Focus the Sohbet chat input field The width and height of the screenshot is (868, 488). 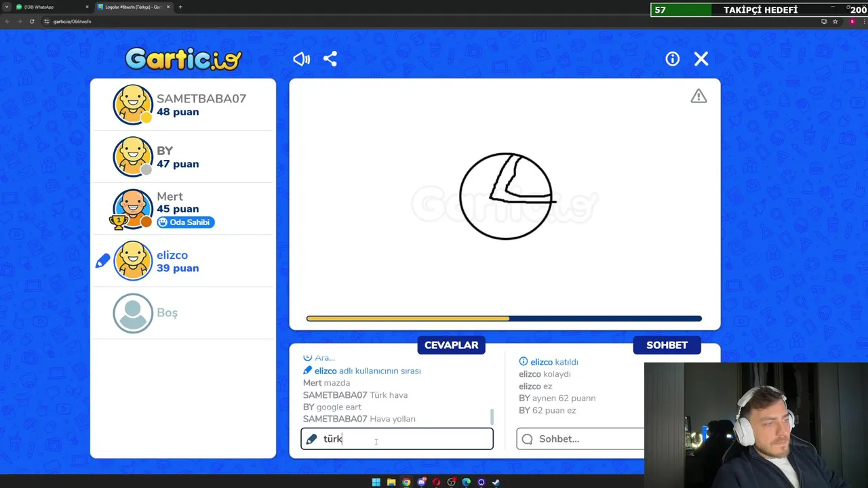[580, 439]
